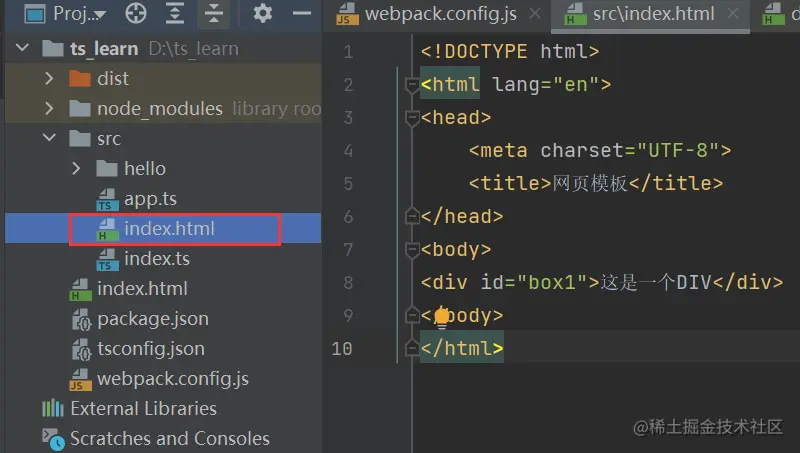Click the webpack.config.js tab JS icon
The image size is (800, 453).
point(347,14)
